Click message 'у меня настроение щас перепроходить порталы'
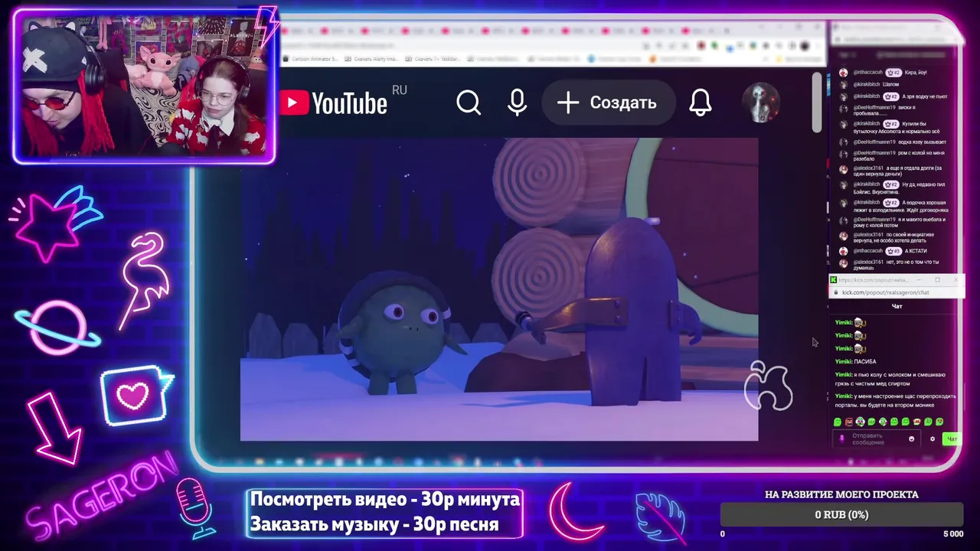 [x=894, y=400]
